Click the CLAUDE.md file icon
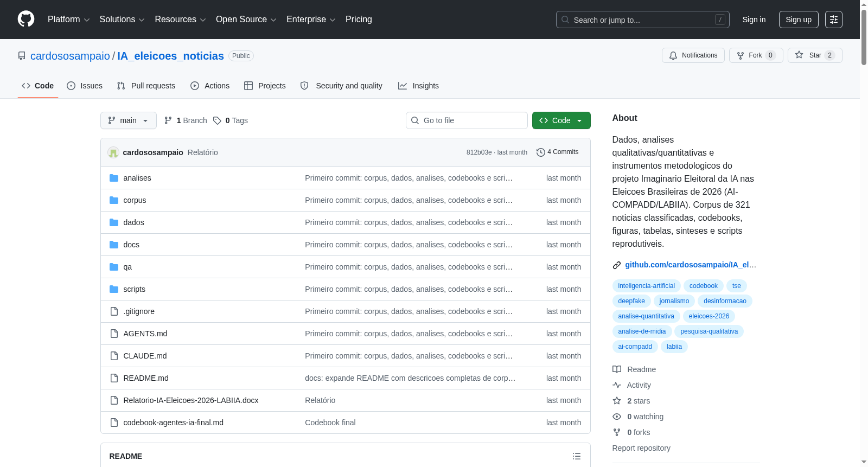Viewport: 868px width, 467px height. pos(114,356)
